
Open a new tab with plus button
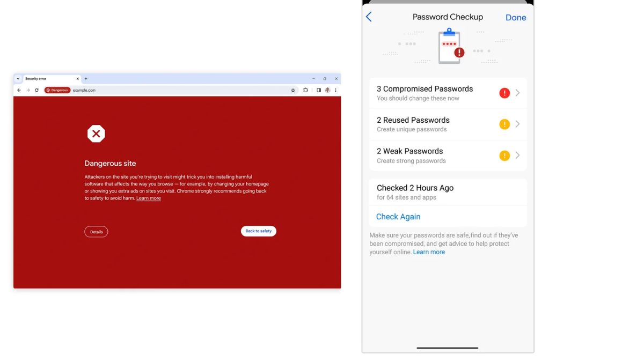pyautogui.click(x=86, y=79)
